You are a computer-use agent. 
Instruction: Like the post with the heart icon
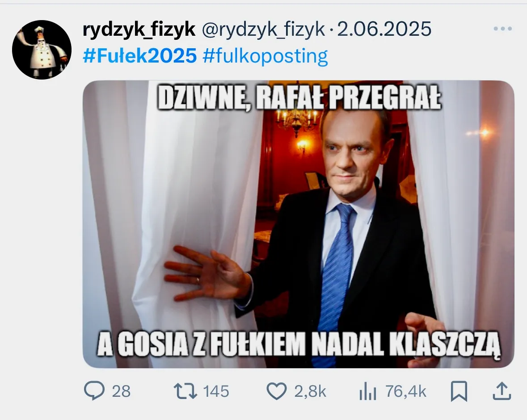click(277, 391)
